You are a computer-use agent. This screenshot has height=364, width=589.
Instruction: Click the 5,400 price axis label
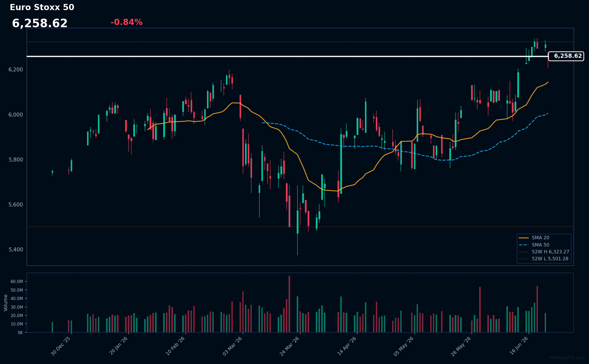(16, 249)
